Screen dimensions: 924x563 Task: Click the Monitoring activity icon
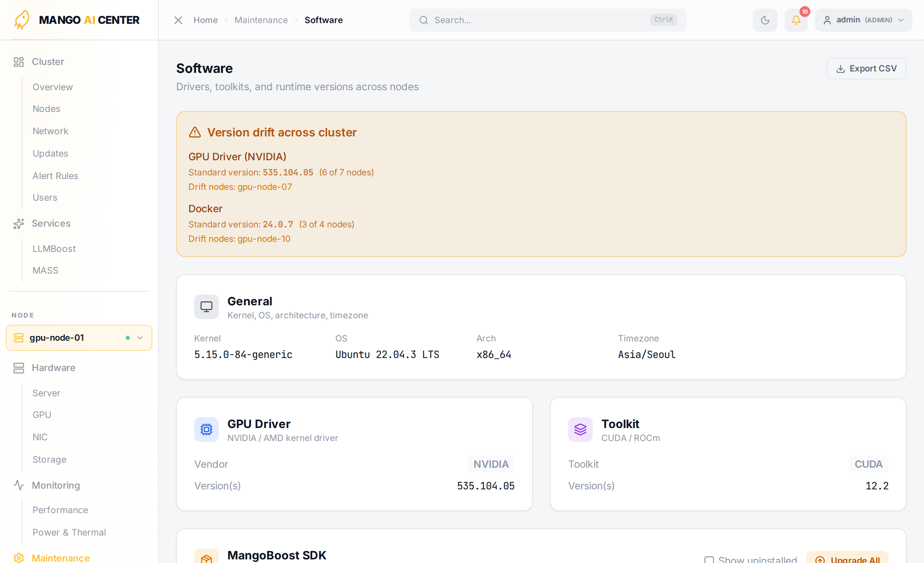[19, 485]
